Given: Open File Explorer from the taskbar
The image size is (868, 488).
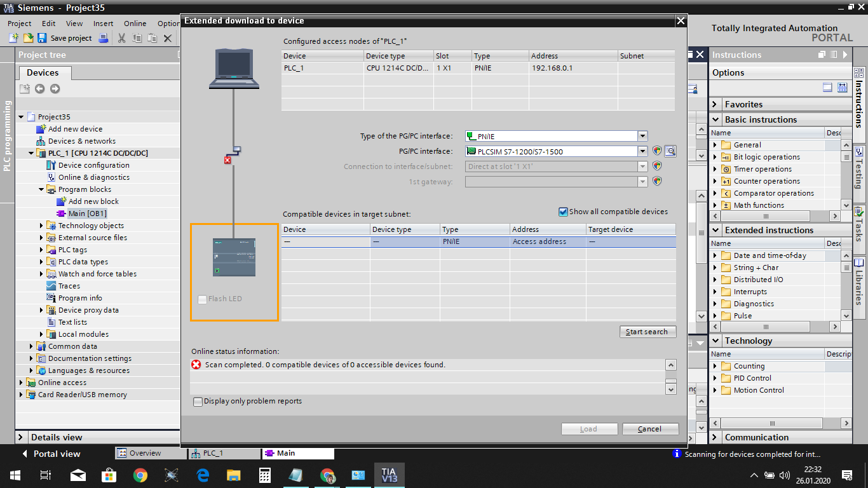Looking at the screenshot, I should click(x=234, y=475).
